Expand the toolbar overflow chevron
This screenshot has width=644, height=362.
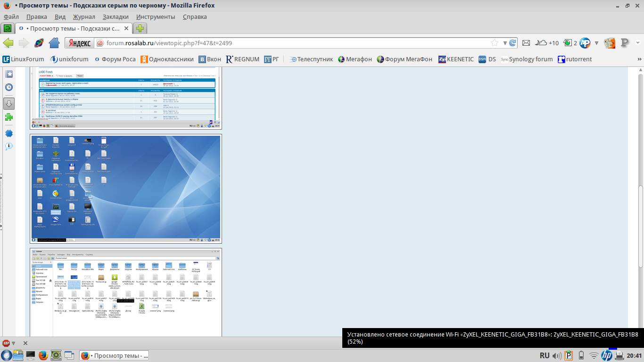click(638, 43)
